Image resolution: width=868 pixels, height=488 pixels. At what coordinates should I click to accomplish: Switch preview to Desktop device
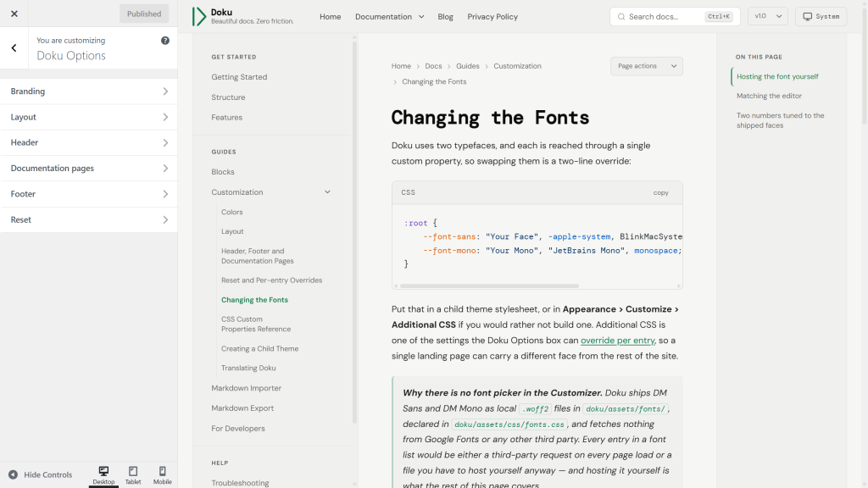[x=103, y=474]
